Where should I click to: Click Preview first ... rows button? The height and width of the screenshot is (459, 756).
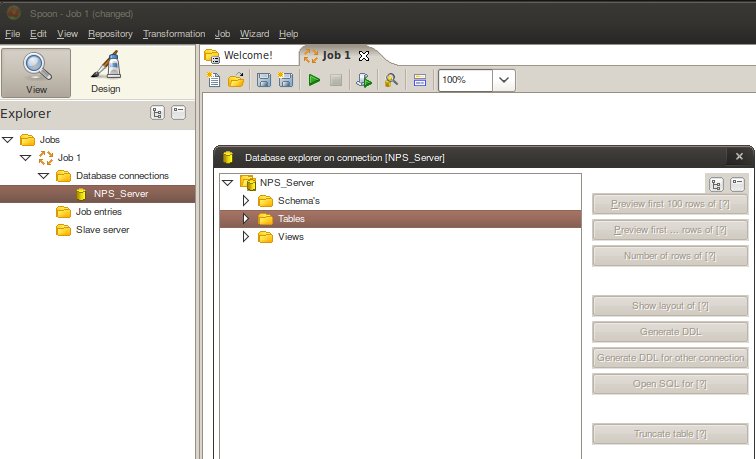[670, 230]
